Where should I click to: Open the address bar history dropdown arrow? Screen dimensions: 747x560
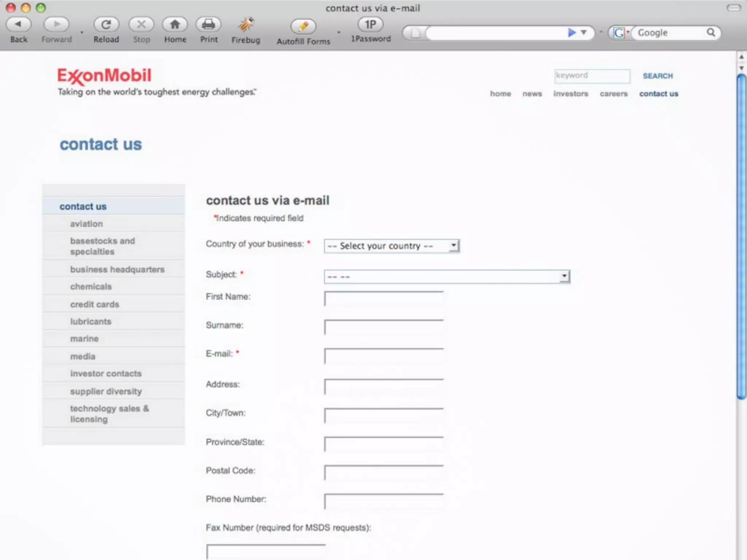click(x=584, y=32)
